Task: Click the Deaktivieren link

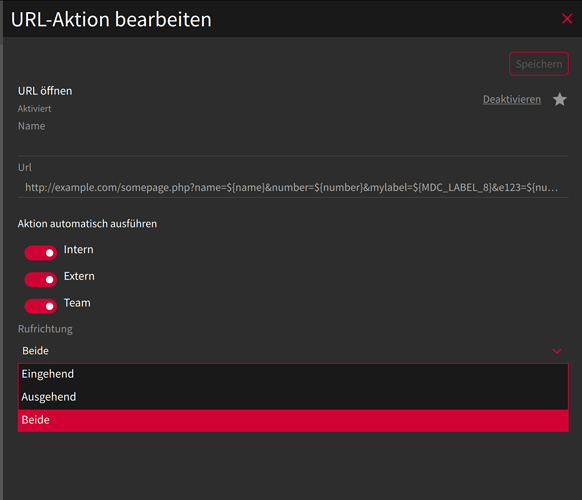Action: [511, 99]
